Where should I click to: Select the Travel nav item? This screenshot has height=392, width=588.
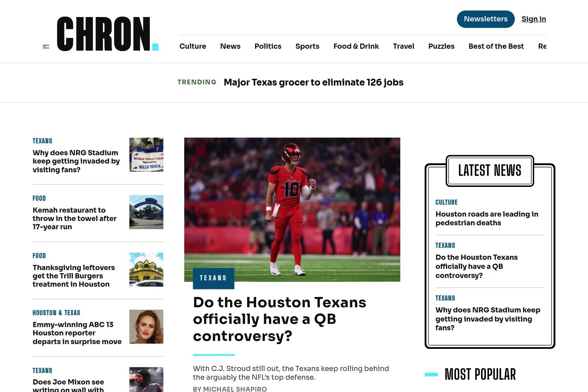(403, 46)
